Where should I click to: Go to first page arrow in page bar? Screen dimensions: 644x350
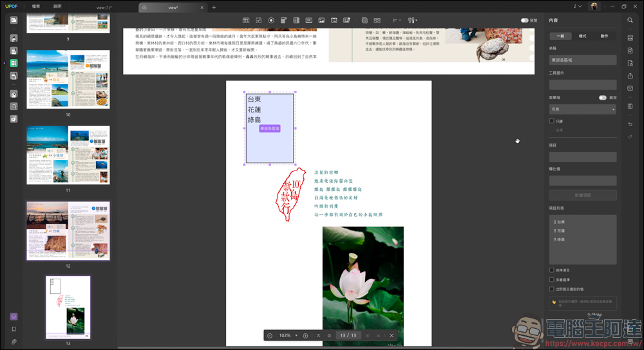pos(318,336)
